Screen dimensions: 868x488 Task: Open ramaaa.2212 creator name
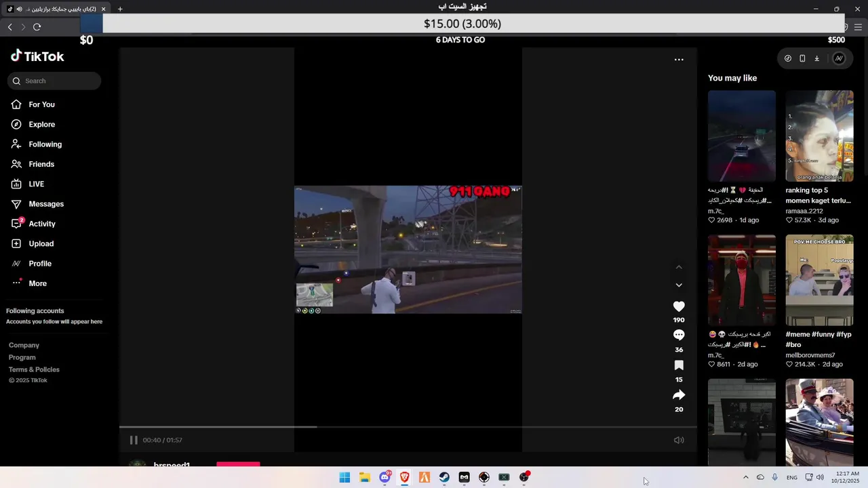[804, 211]
